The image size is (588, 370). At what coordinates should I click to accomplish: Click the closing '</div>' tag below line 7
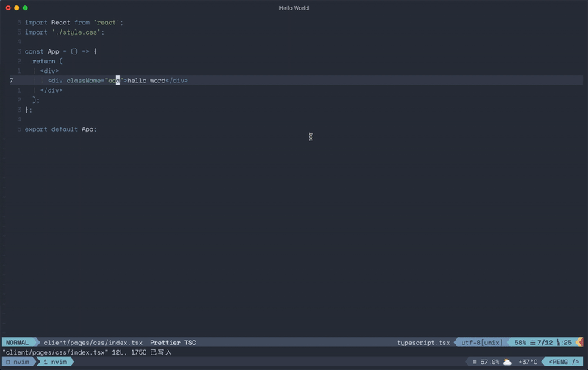(x=51, y=90)
